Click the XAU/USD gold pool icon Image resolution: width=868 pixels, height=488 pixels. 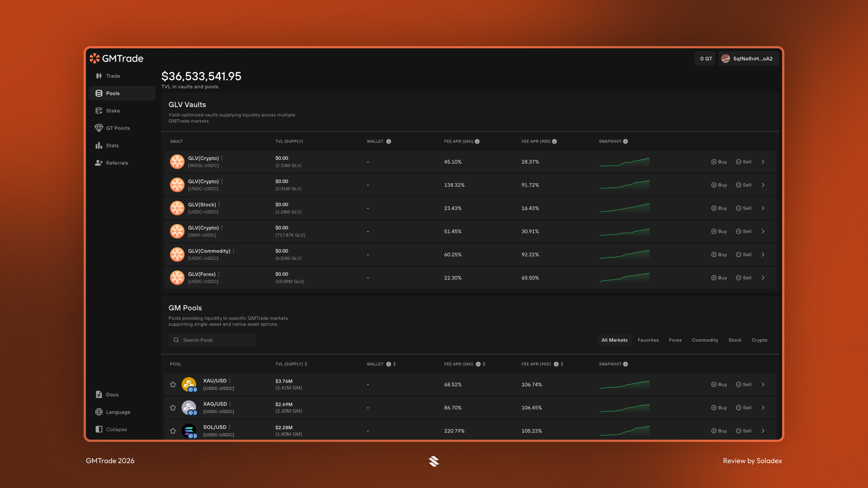(x=189, y=385)
